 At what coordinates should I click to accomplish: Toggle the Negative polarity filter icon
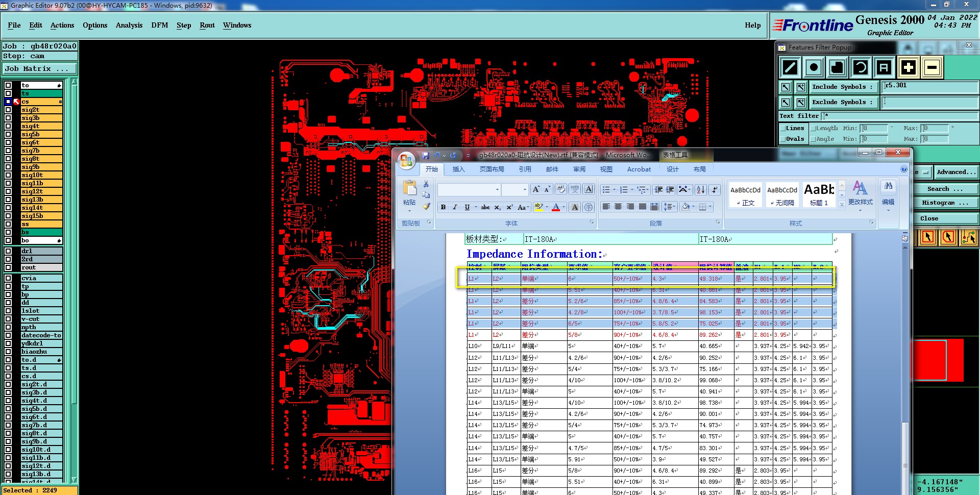tap(932, 67)
